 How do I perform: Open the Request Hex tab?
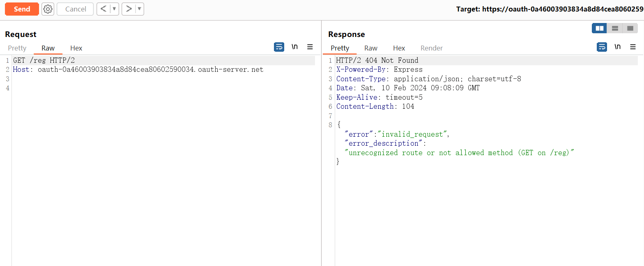pos(76,48)
